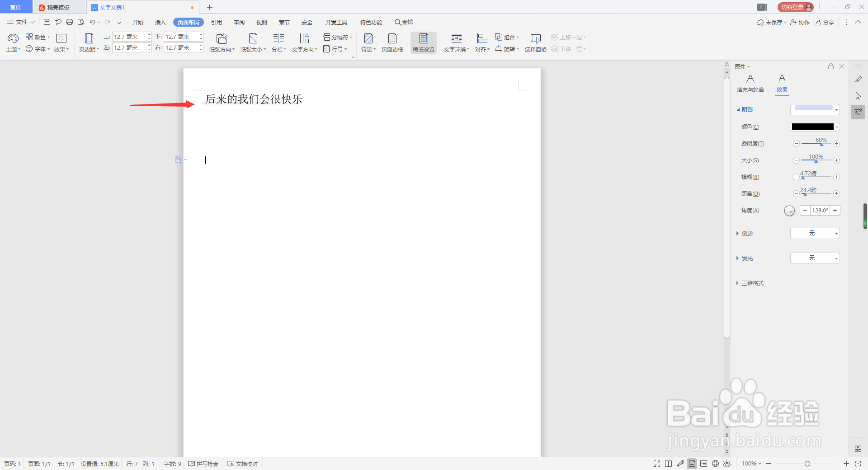Screen dimensions: 868x470
Task: Open the 效果 effects theme menu
Action: point(61,43)
